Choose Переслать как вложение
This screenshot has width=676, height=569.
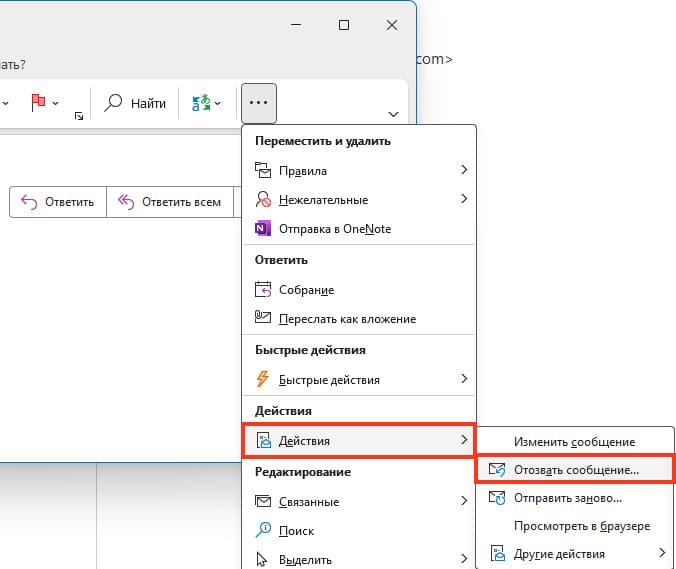359,319
